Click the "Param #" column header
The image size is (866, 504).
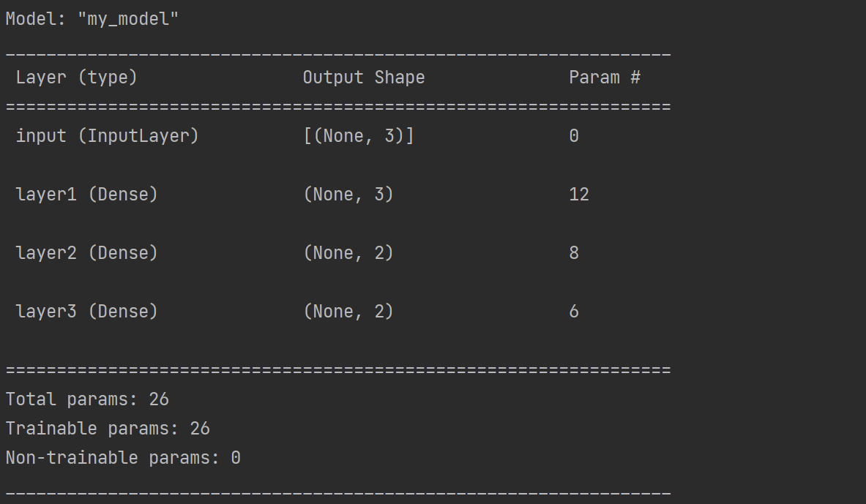(x=605, y=78)
